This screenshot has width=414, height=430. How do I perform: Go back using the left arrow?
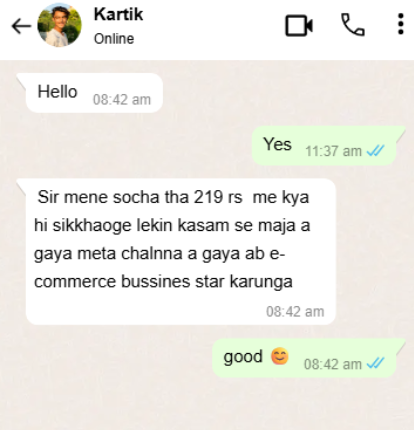(21, 26)
